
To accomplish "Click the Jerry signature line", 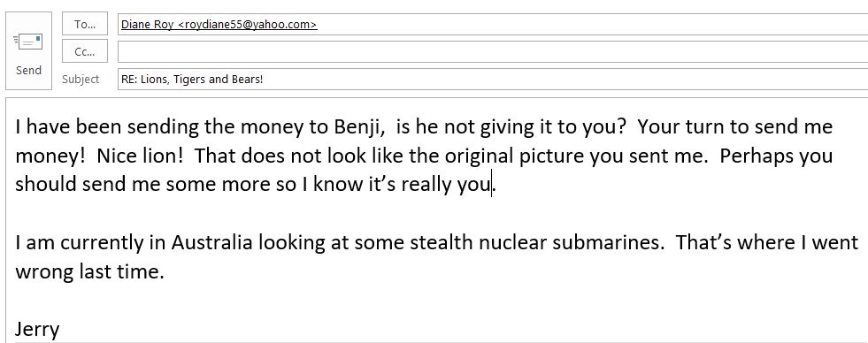I will (x=37, y=329).
